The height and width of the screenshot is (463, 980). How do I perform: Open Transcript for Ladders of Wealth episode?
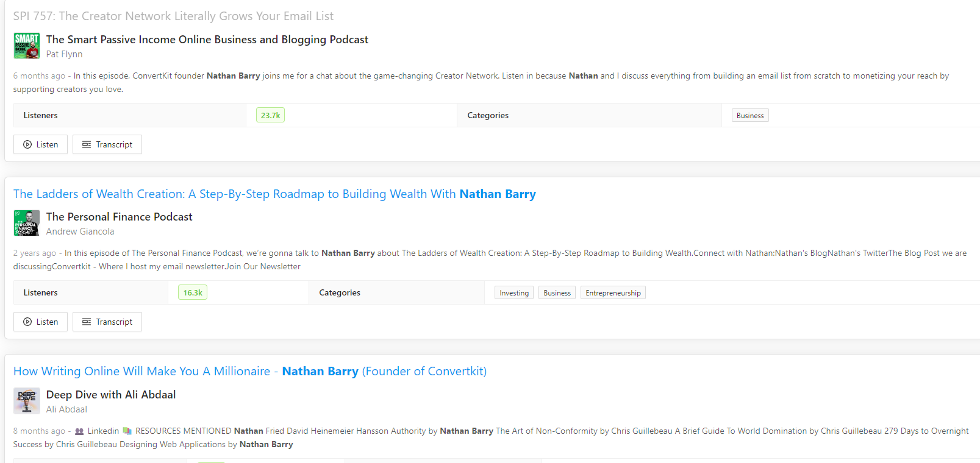[107, 322]
